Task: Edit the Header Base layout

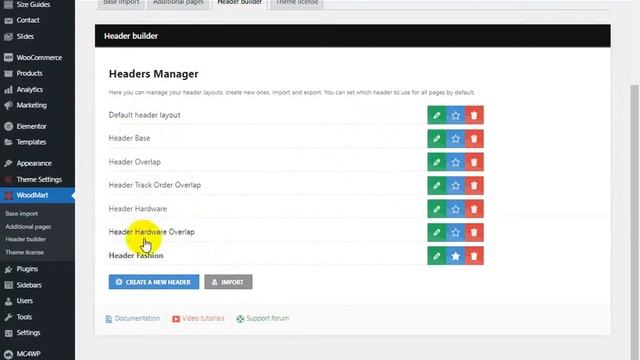Action: [x=437, y=139]
